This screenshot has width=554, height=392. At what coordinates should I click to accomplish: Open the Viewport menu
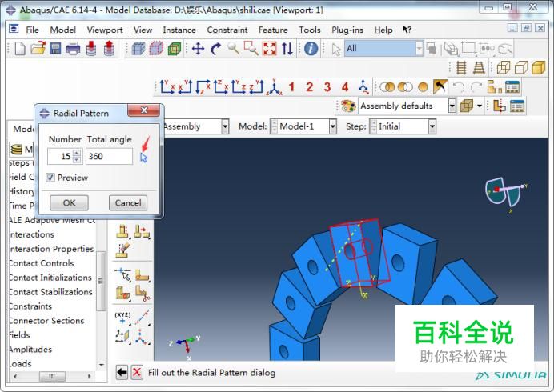click(x=105, y=30)
